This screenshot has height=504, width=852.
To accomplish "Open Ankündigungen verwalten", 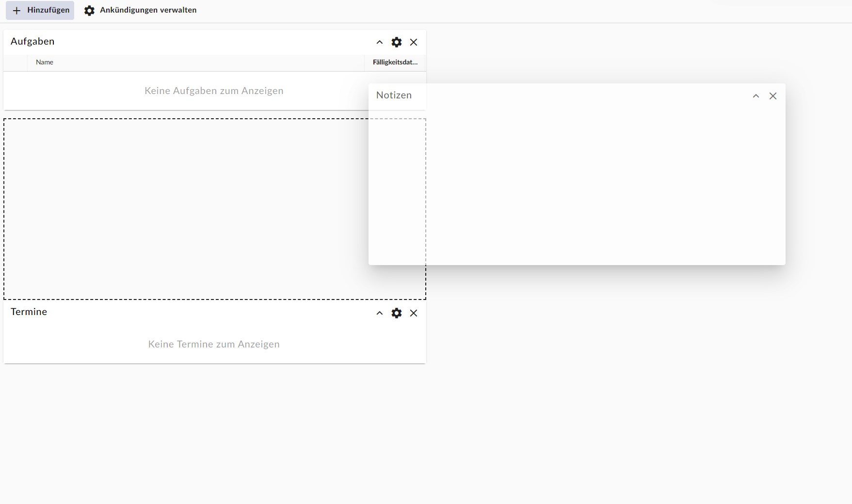I will 148,10.
